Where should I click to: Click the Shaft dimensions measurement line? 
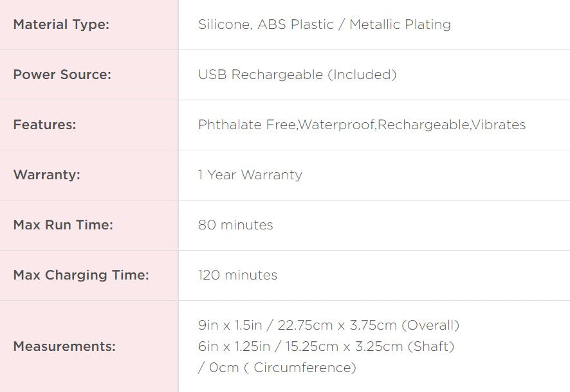(x=326, y=346)
